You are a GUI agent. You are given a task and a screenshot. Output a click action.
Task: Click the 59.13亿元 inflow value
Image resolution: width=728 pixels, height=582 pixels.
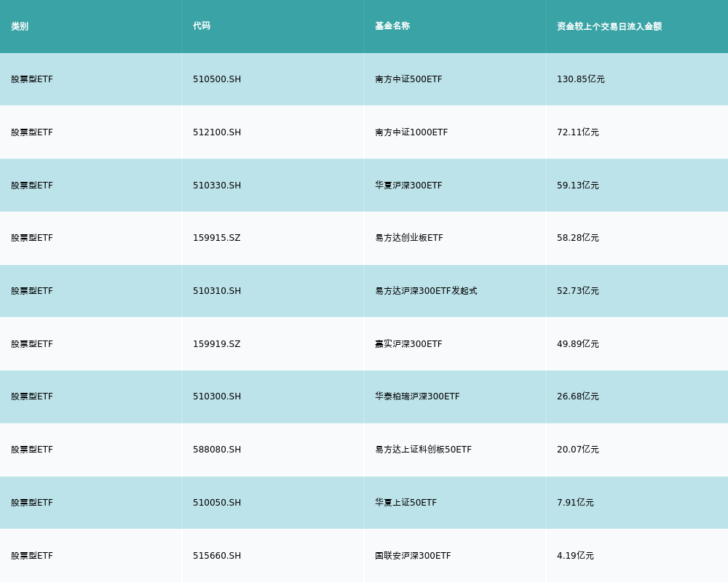[578, 186]
